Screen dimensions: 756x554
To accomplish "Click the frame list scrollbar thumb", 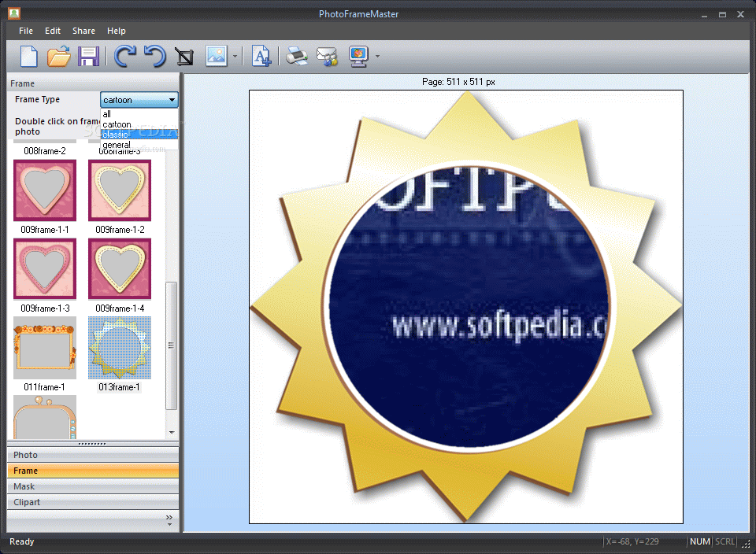I will pos(171,345).
